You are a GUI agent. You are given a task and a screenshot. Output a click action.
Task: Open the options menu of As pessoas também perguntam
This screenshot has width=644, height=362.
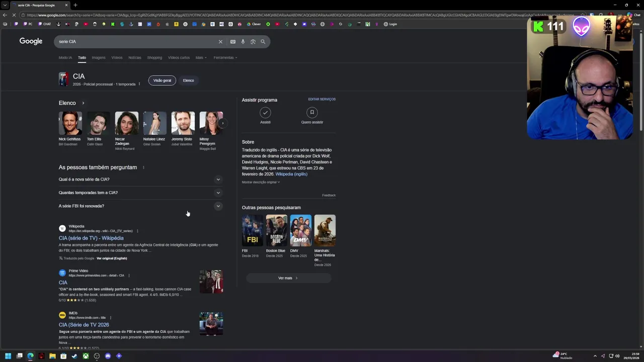coord(143,167)
